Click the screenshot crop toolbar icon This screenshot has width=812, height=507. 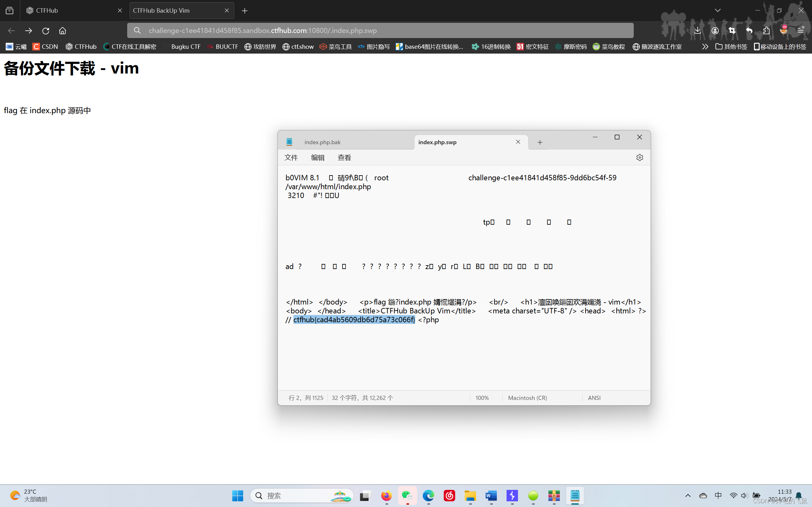click(x=732, y=30)
